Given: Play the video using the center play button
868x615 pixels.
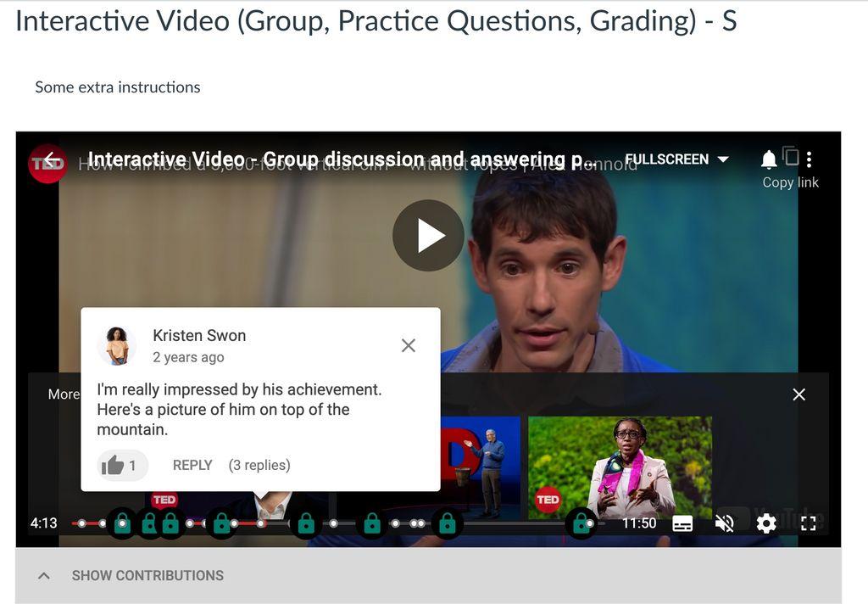Looking at the screenshot, I should [428, 236].
